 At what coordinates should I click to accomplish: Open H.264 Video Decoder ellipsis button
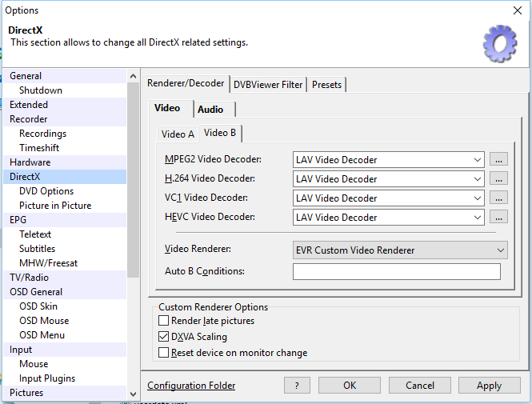(x=499, y=179)
